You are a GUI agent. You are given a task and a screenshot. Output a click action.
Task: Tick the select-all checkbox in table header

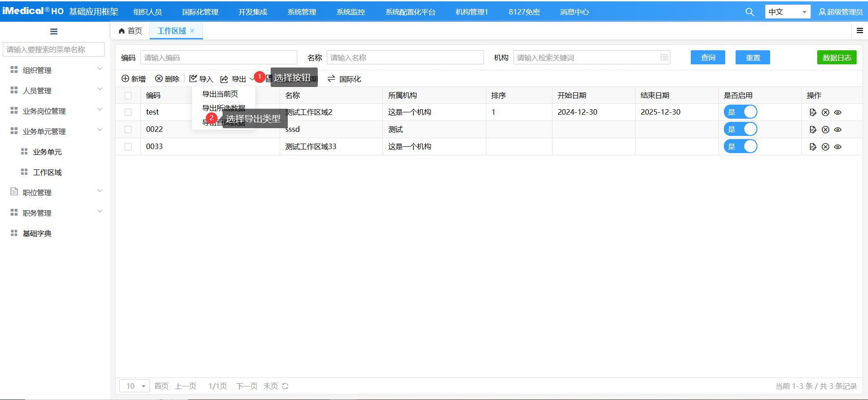[128, 96]
